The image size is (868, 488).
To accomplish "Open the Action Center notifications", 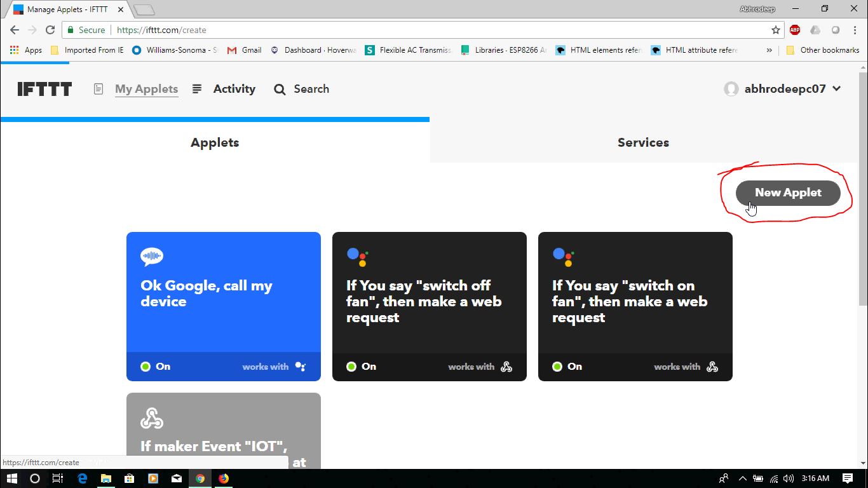I will pyautogui.click(x=848, y=478).
